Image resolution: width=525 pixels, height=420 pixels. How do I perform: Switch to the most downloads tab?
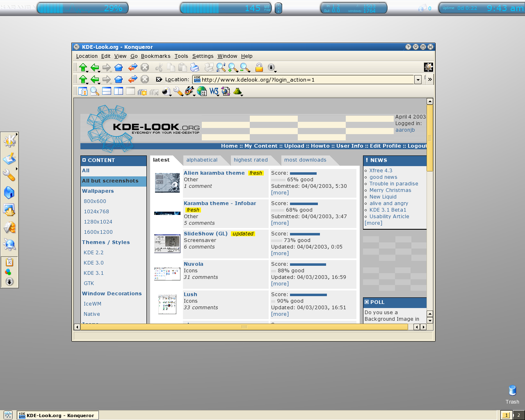coord(305,160)
